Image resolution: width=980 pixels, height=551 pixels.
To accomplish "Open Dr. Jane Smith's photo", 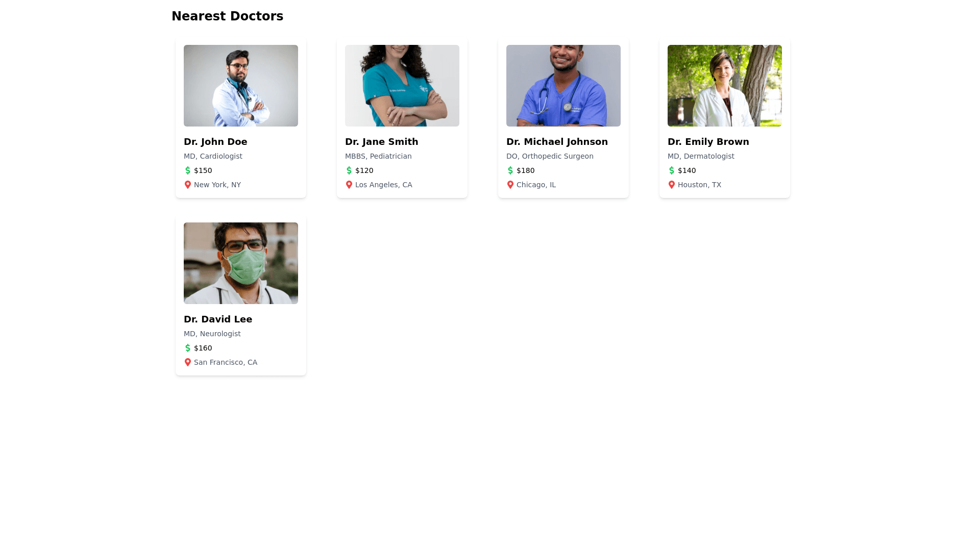I will [402, 86].
